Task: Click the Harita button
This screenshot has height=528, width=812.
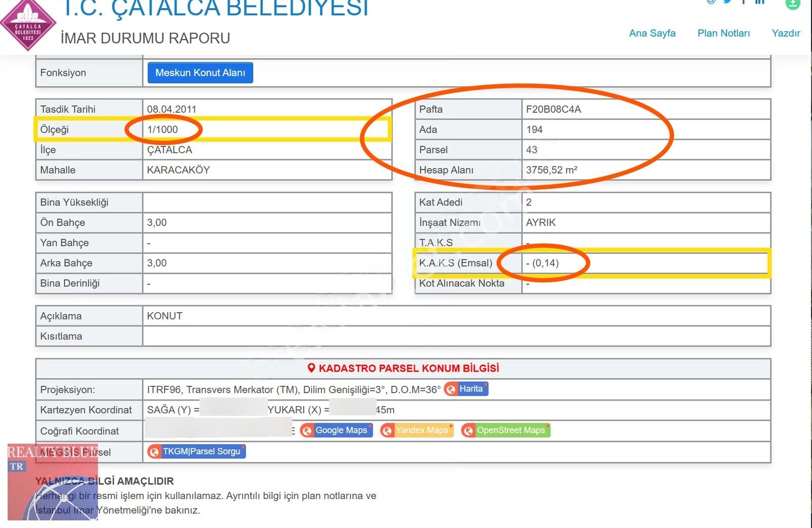Action: click(472, 389)
